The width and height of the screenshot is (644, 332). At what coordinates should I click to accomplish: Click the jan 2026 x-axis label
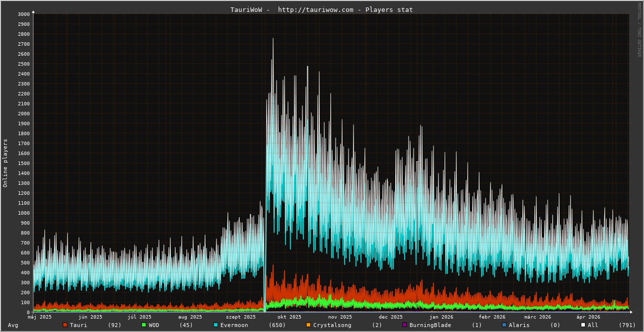pos(441,317)
